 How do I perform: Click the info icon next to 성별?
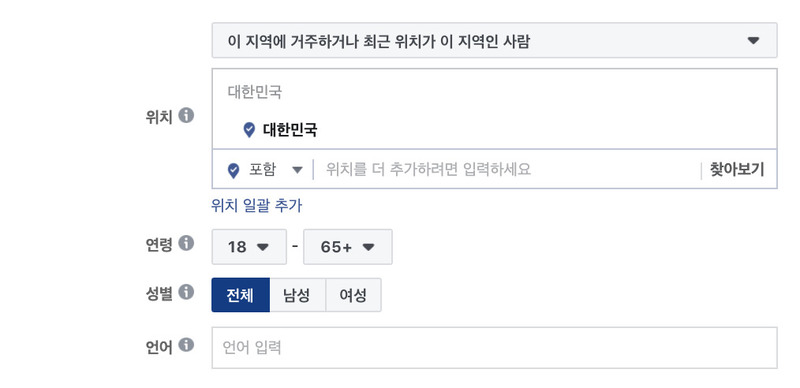186,293
